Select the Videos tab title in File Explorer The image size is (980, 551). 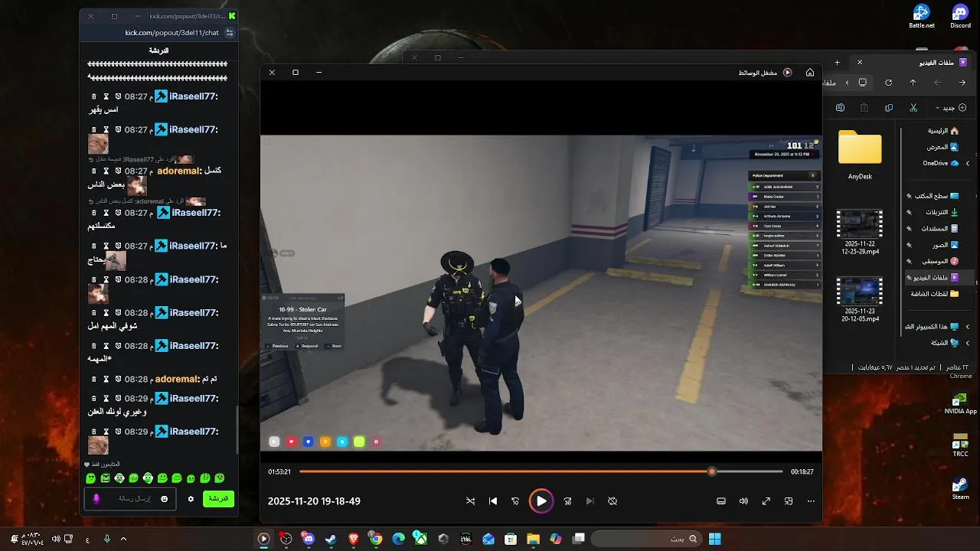pos(936,63)
